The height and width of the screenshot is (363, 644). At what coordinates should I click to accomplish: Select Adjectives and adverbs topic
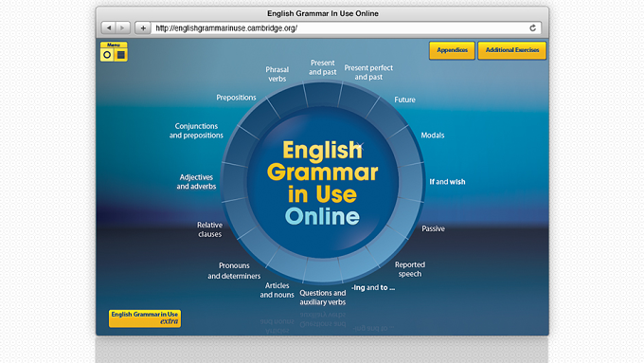click(x=196, y=182)
